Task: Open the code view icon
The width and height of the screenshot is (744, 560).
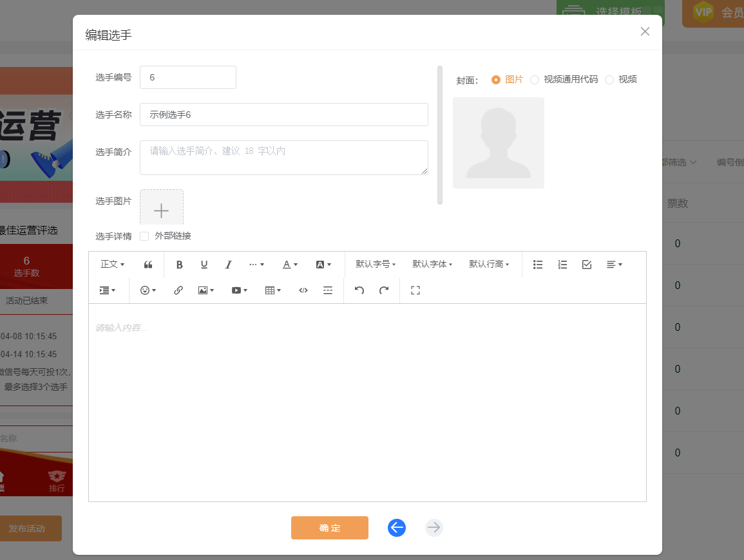Action: click(303, 290)
